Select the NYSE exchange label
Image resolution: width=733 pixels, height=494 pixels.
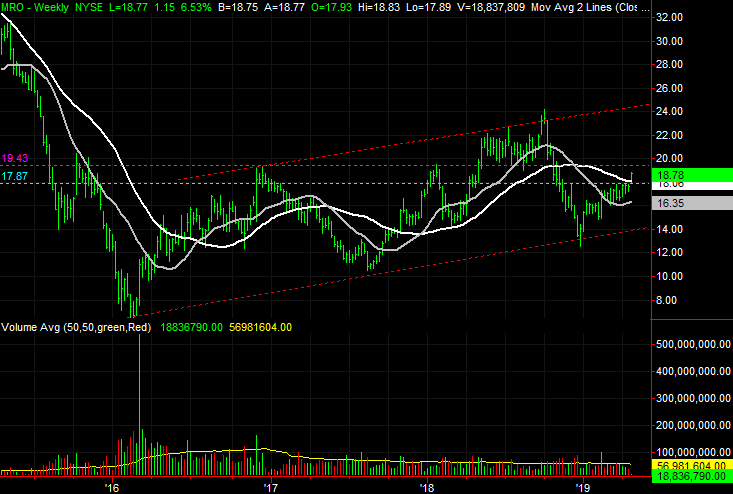88,7
